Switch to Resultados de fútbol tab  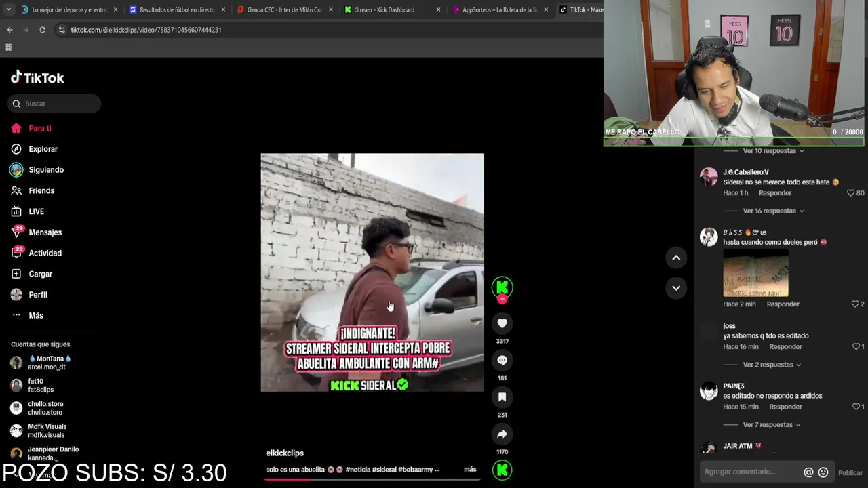[177, 10]
